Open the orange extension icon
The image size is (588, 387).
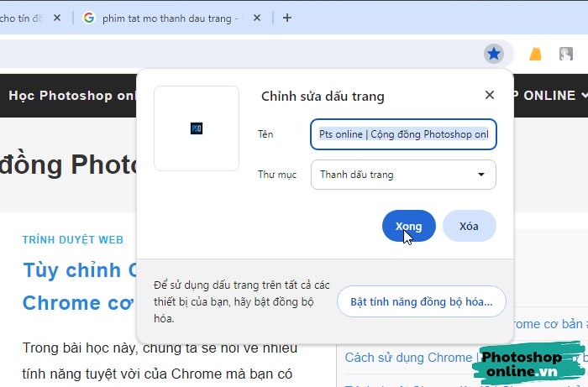(x=535, y=54)
